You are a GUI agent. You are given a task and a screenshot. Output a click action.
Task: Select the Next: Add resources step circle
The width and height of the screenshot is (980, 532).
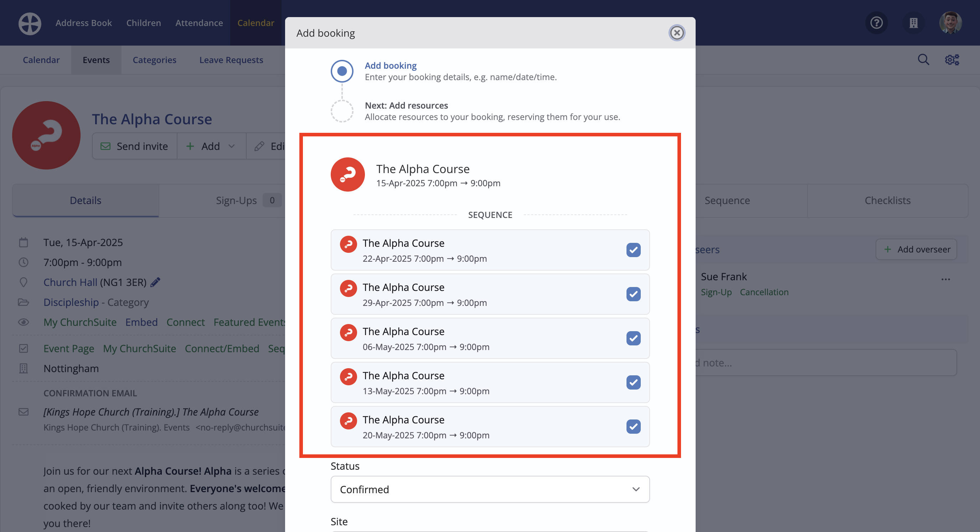(342, 111)
